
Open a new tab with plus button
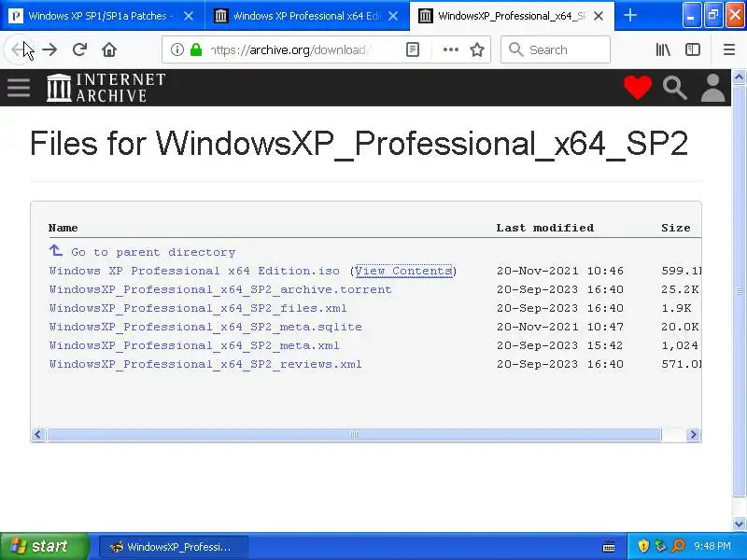[x=630, y=15]
